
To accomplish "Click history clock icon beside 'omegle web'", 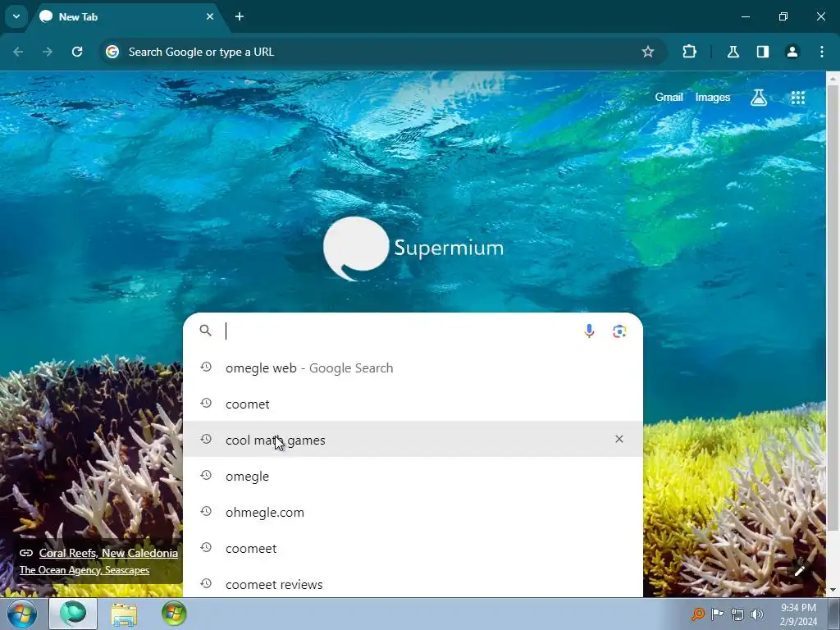I will tap(206, 367).
